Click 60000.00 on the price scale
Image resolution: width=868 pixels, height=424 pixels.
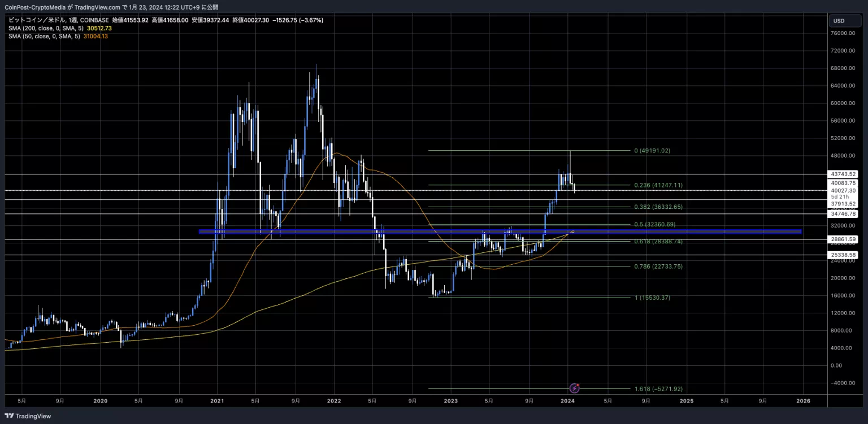[x=844, y=103]
